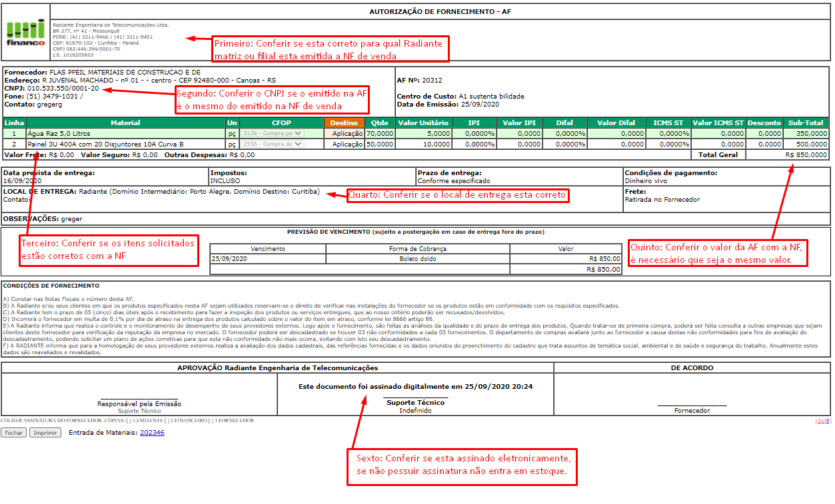Click the red (A) link

819,421
